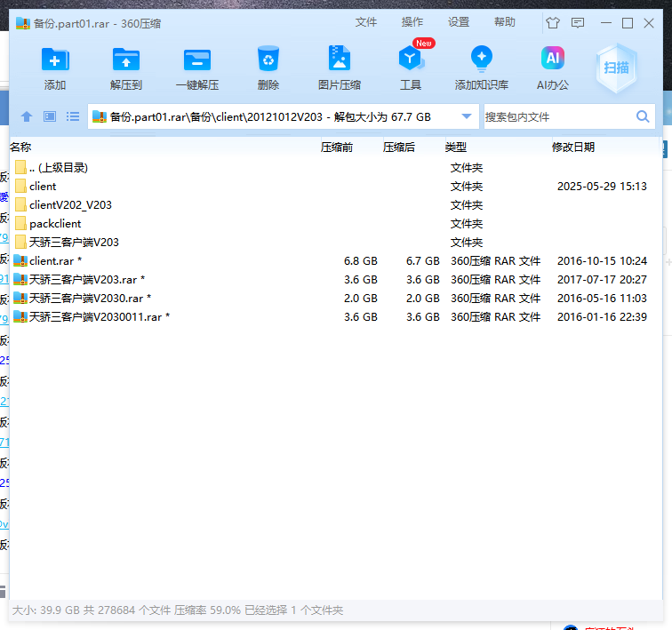Image resolution: width=672 pixels, height=630 pixels.
Task: Click the client folder icon
Action: (20, 187)
